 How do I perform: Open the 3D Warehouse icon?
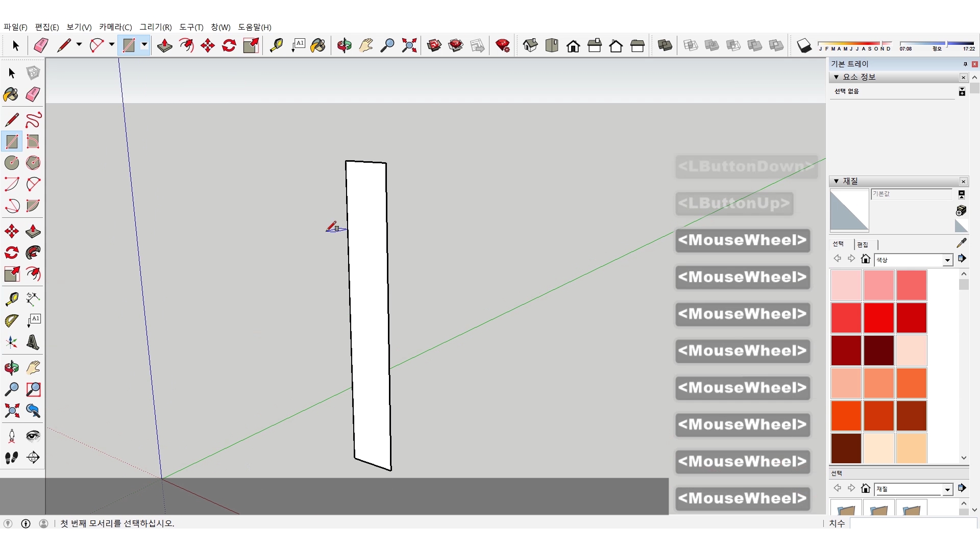pyautogui.click(x=434, y=46)
